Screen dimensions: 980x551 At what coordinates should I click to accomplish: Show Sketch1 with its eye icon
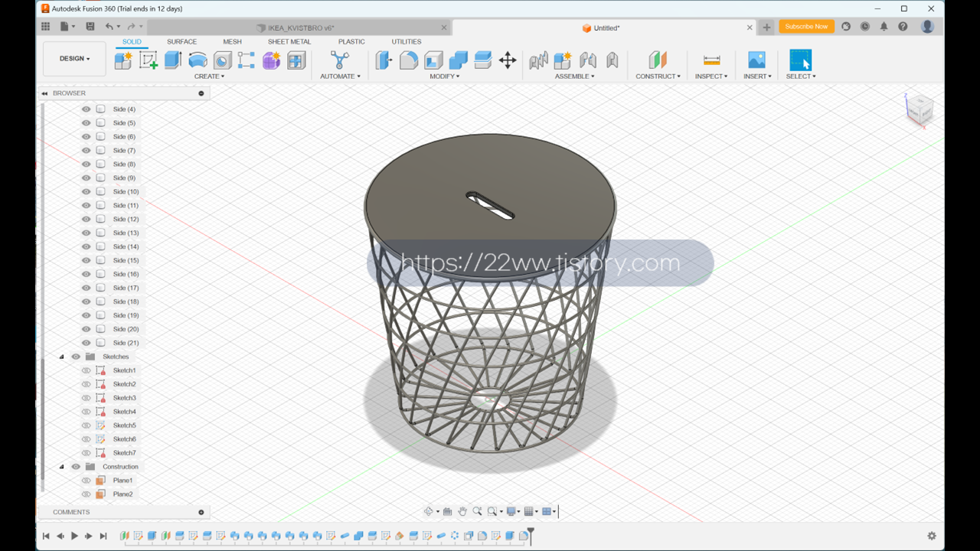click(x=86, y=370)
